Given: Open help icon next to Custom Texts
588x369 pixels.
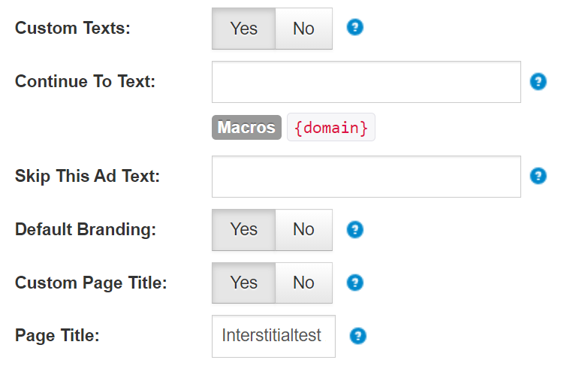Looking at the screenshot, I should click(x=355, y=28).
